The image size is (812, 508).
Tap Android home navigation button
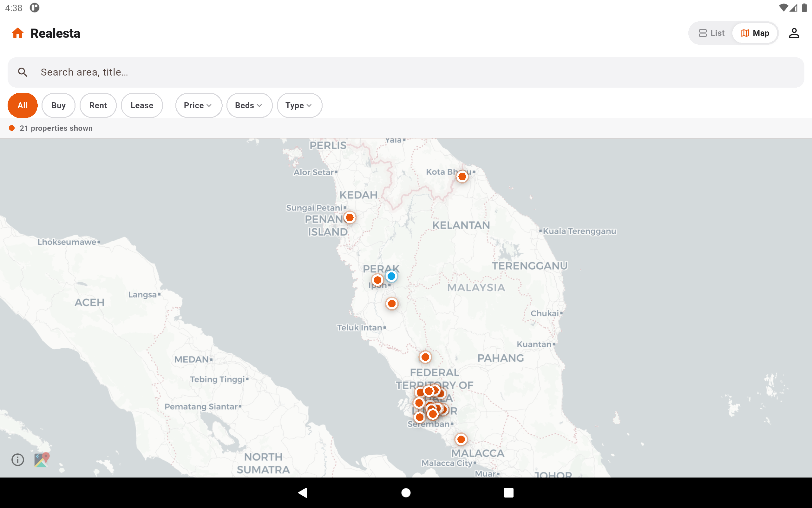pos(406,492)
